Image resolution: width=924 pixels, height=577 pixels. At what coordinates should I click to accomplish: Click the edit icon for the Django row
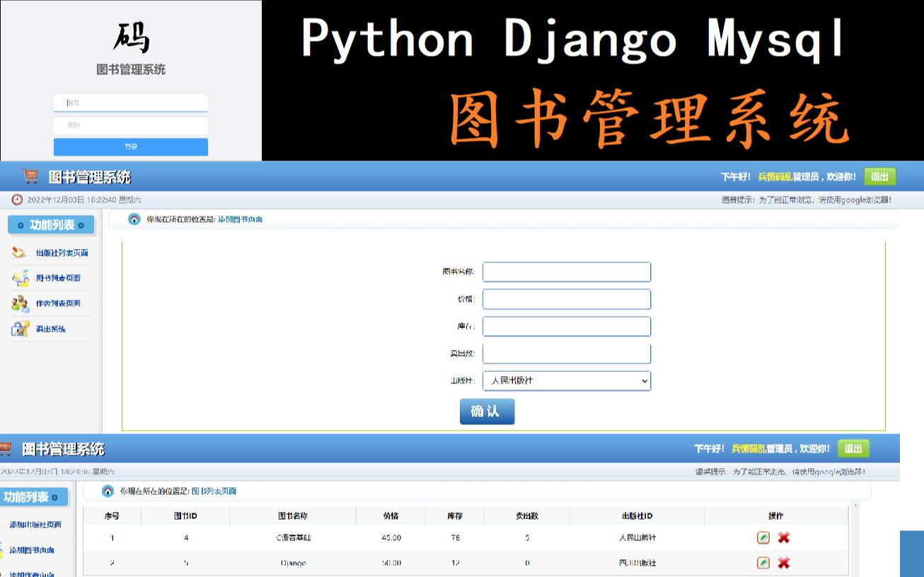[763, 563]
